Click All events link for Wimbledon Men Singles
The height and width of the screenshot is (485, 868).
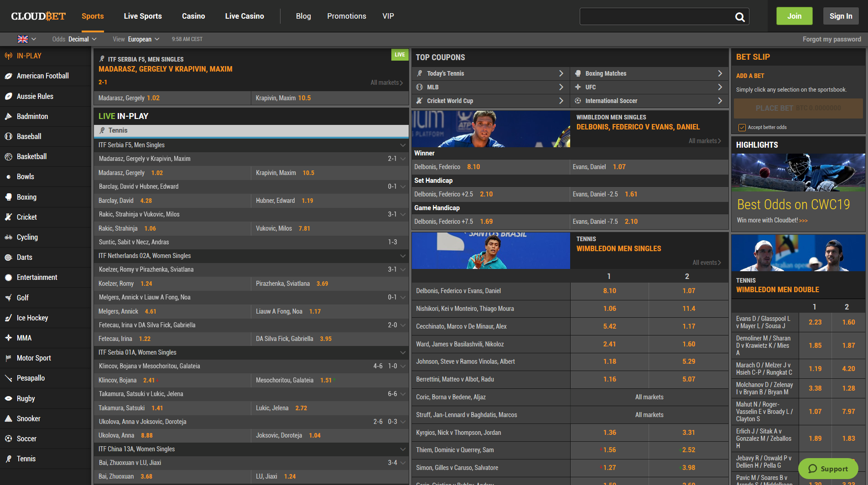707,263
